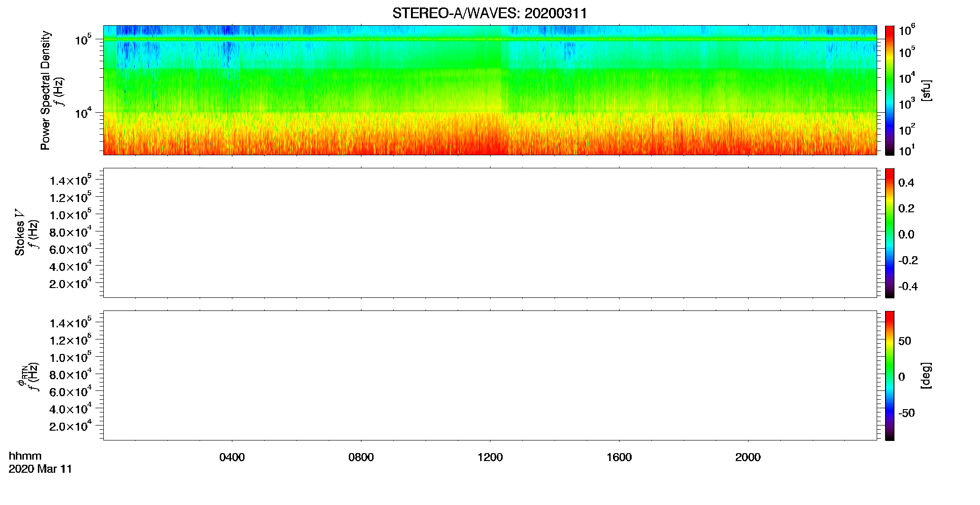The image size is (980, 505).
Task: Click the 10^6 value on top color bar
Action: 907,30
